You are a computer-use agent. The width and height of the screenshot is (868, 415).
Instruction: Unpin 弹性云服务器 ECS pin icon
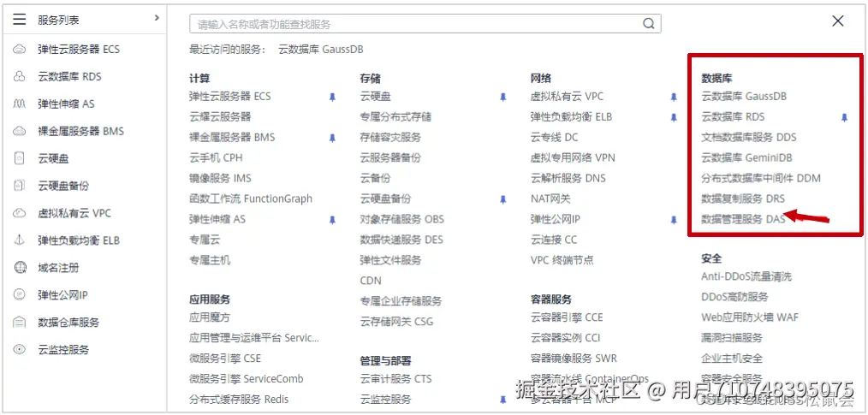point(332,97)
